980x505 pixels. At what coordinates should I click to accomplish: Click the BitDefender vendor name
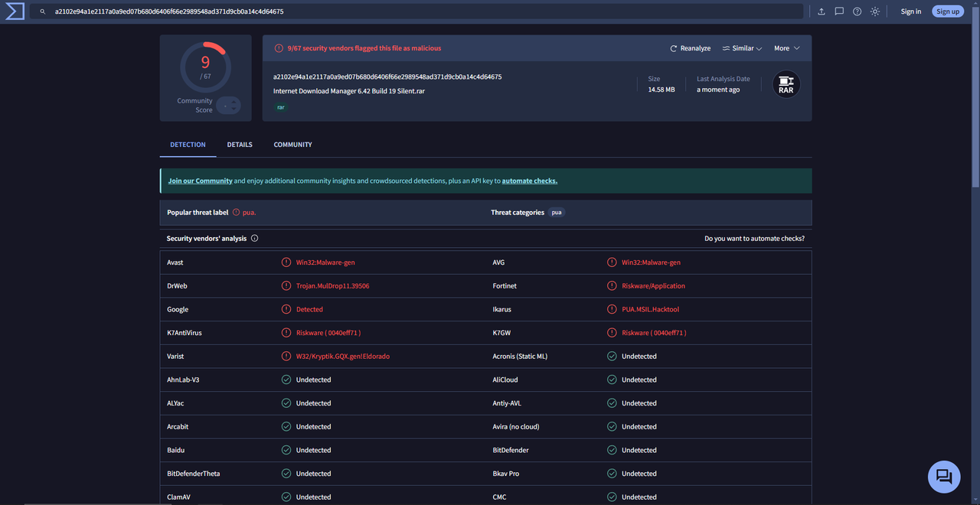pos(511,450)
